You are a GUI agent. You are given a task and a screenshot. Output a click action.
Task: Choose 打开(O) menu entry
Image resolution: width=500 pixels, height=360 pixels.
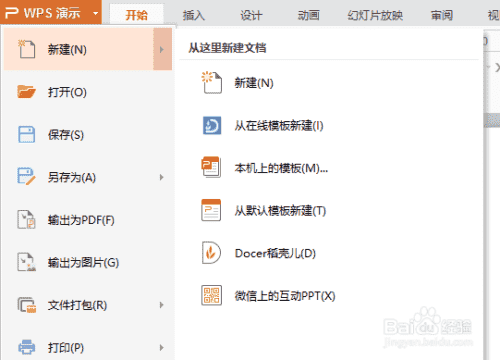click(x=88, y=92)
